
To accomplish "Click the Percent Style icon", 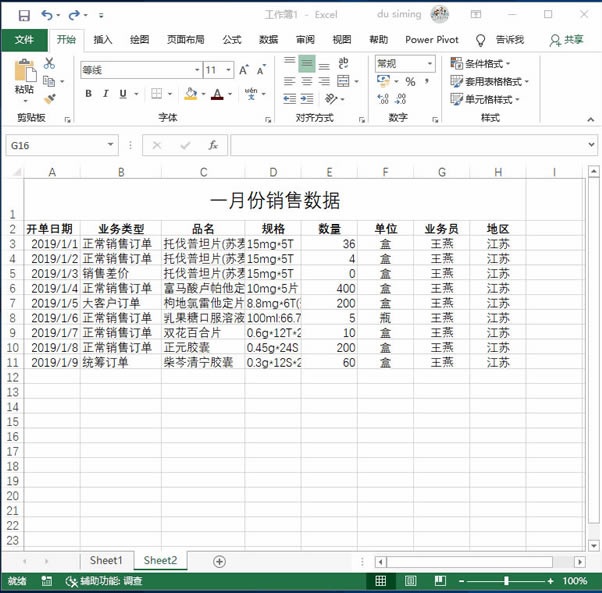I will pyautogui.click(x=410, y=81).
